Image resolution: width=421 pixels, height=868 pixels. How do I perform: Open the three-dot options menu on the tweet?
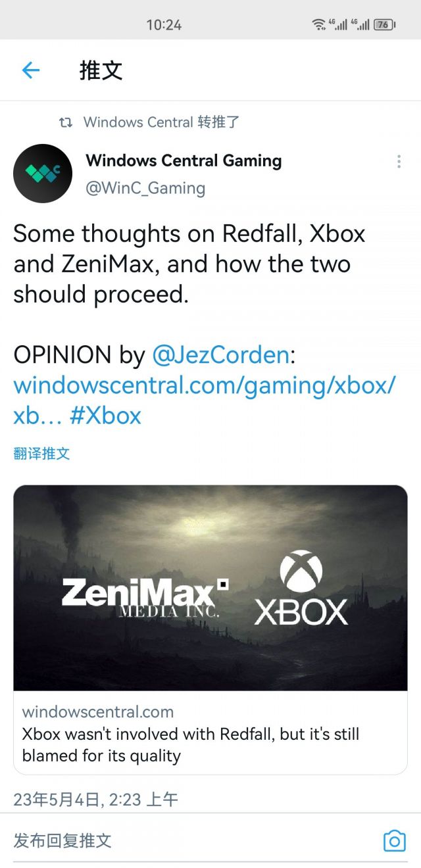coord(398,161)
